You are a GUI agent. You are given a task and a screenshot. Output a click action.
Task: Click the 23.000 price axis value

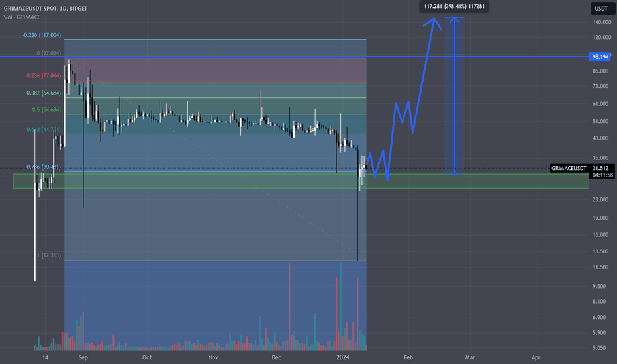click(x=600, y=199)
